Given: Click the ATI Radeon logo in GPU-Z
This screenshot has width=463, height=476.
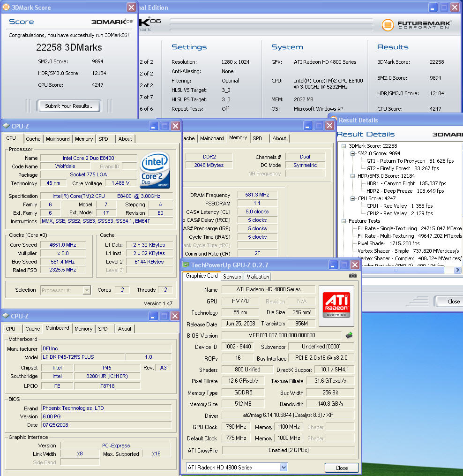Looking at the screenshot, I should pos(336,305).
